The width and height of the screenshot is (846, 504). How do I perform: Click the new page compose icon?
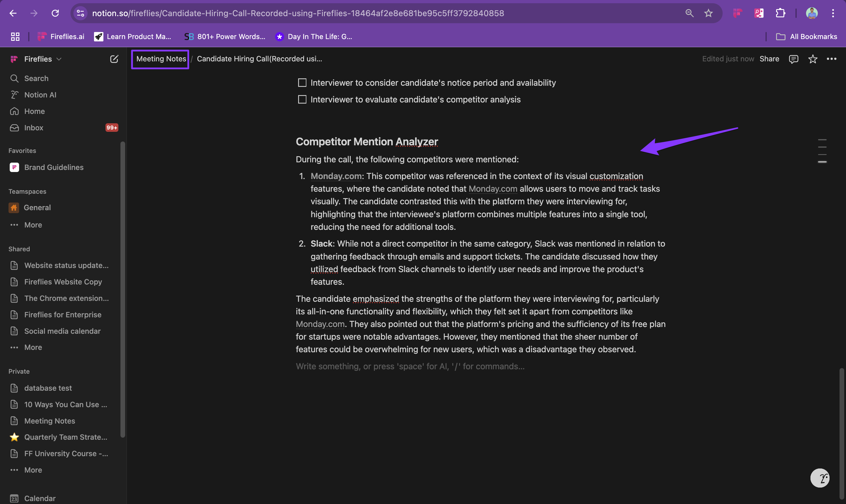click(x=114, y=59)
